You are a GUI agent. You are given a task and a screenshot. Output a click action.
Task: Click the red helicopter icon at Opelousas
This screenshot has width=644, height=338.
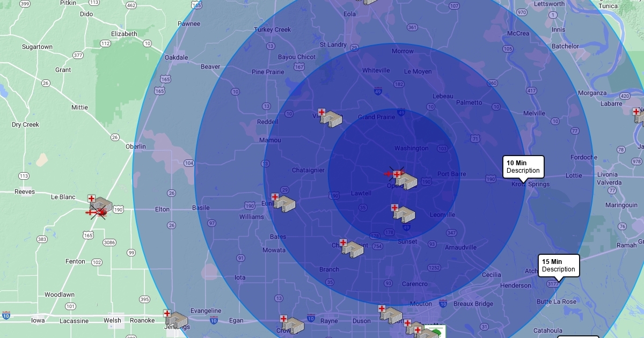389,173
